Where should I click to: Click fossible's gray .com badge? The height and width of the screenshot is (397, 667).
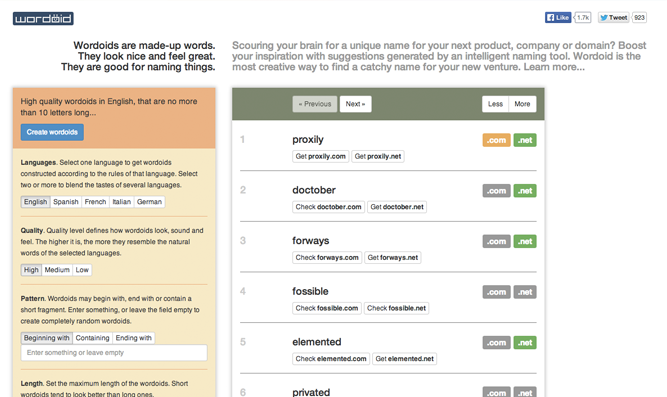click(496, 292)
